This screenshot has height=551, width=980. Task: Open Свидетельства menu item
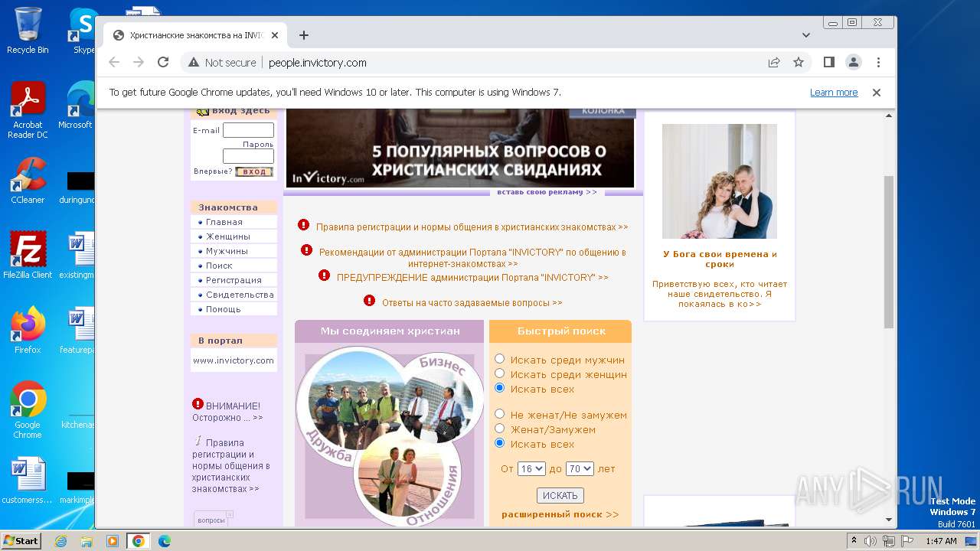pos(240,295)
